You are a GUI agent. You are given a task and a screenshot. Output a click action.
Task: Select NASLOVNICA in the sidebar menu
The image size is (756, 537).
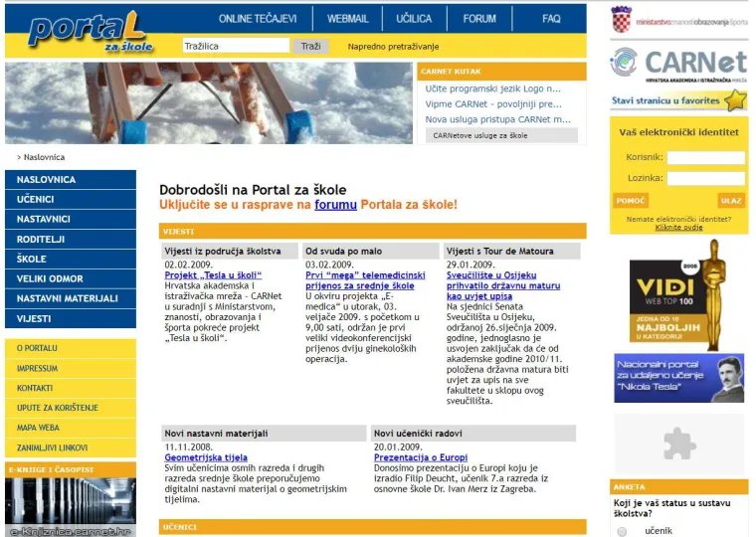(71, 179)
